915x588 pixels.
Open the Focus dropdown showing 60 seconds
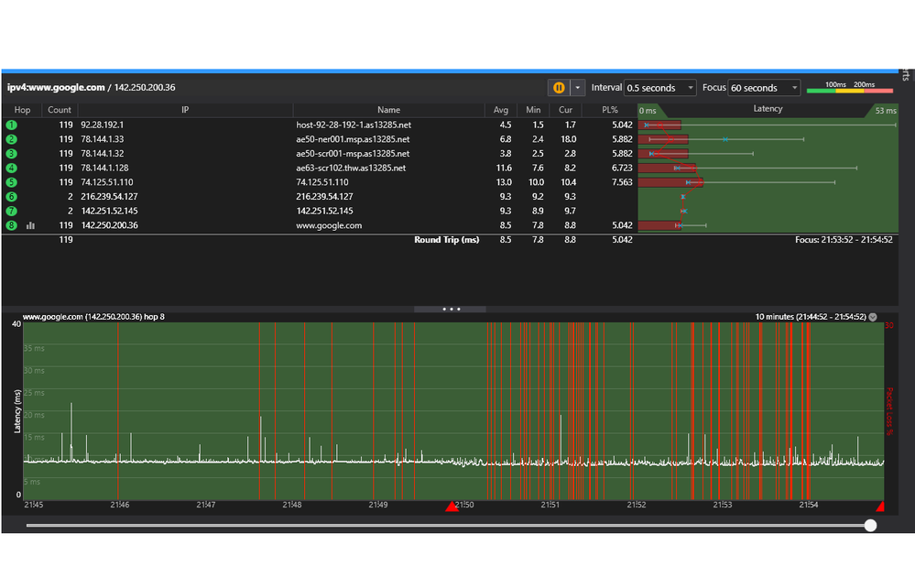tap(764, 88)
